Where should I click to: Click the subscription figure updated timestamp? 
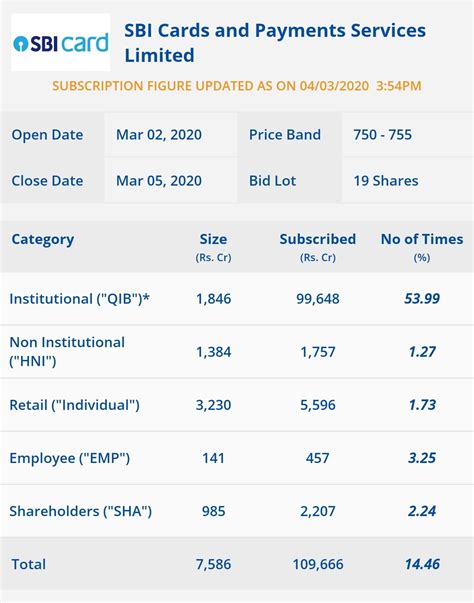click(237, 85)
